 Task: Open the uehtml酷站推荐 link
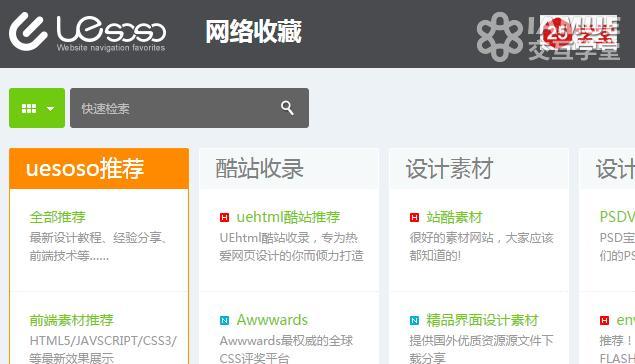[288, 217]
